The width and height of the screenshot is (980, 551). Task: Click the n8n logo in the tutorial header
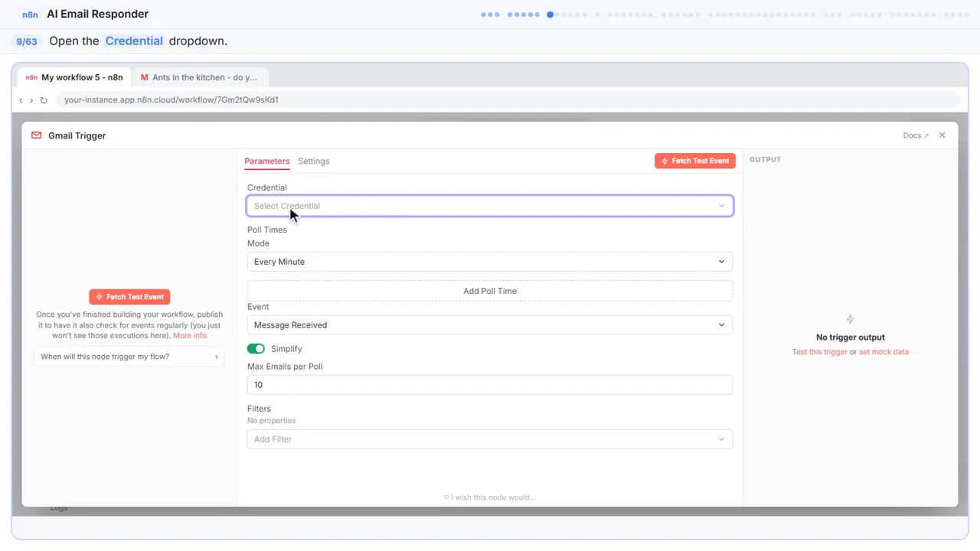tap(31, 15)
